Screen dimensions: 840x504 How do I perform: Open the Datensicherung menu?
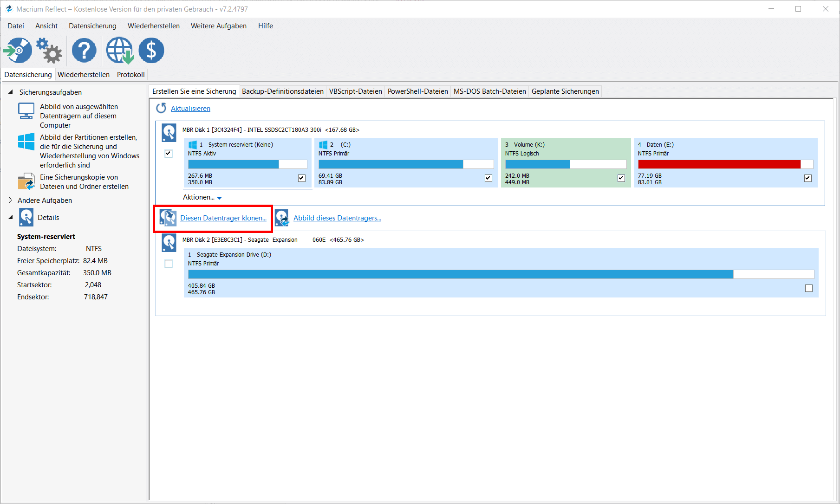(x=92, y=26)
